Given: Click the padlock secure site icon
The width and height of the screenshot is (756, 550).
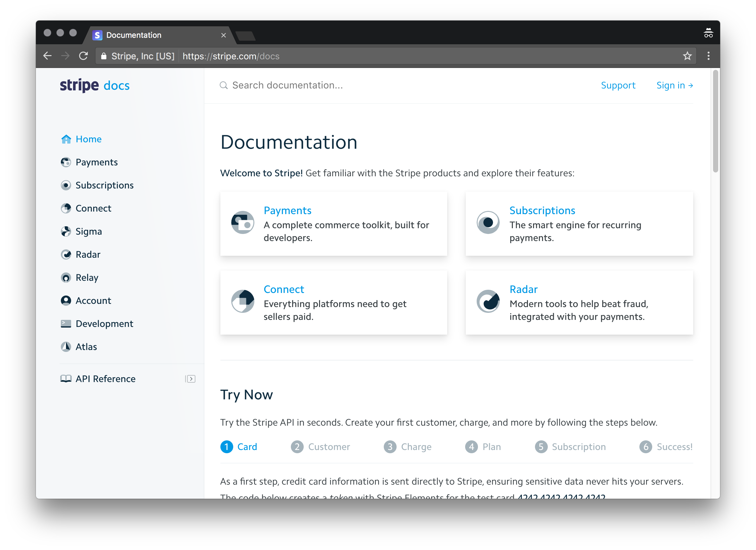Looking at the screenshot, I should (104, 56).
